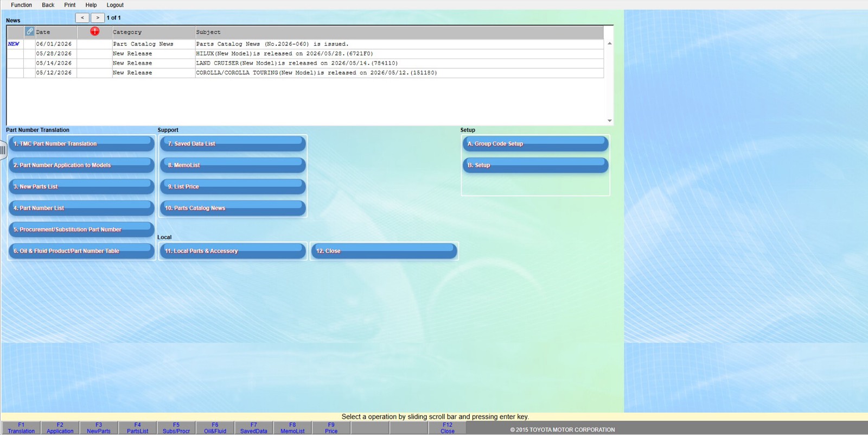The width and height of the screenshot is (868, 435).
Task: Click the Subject column header
Action: click(x=399, y=32)
